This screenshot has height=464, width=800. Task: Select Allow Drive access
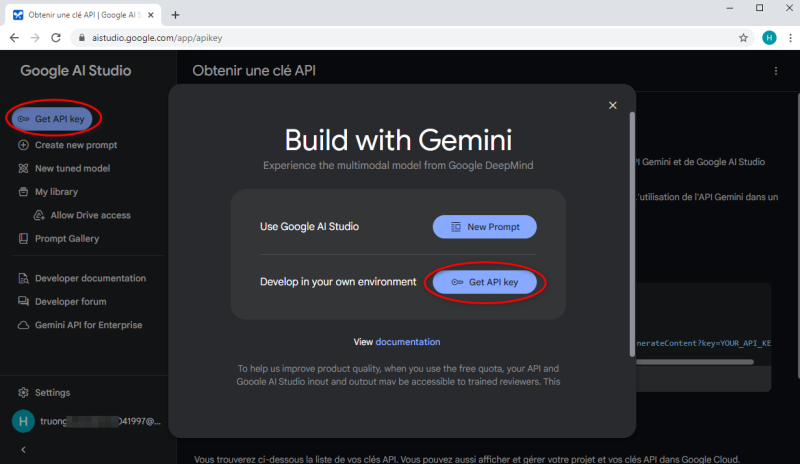coord(90,215)
